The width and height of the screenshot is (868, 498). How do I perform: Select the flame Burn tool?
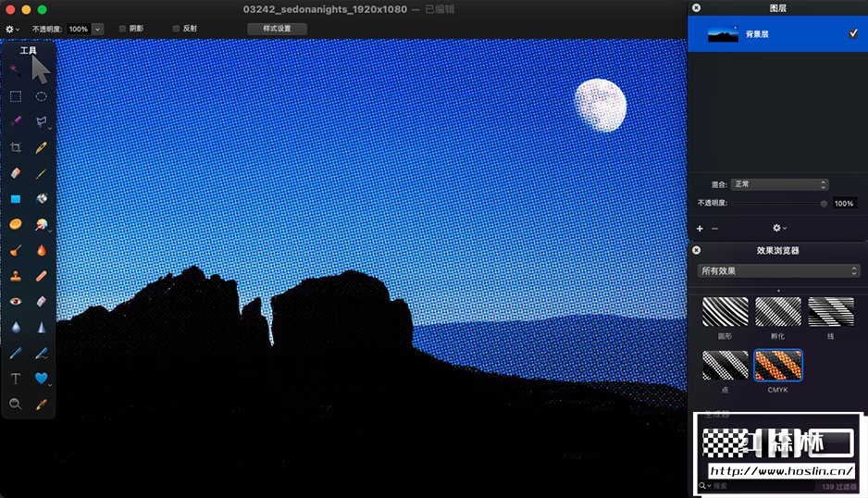click(x=42, y=250)
